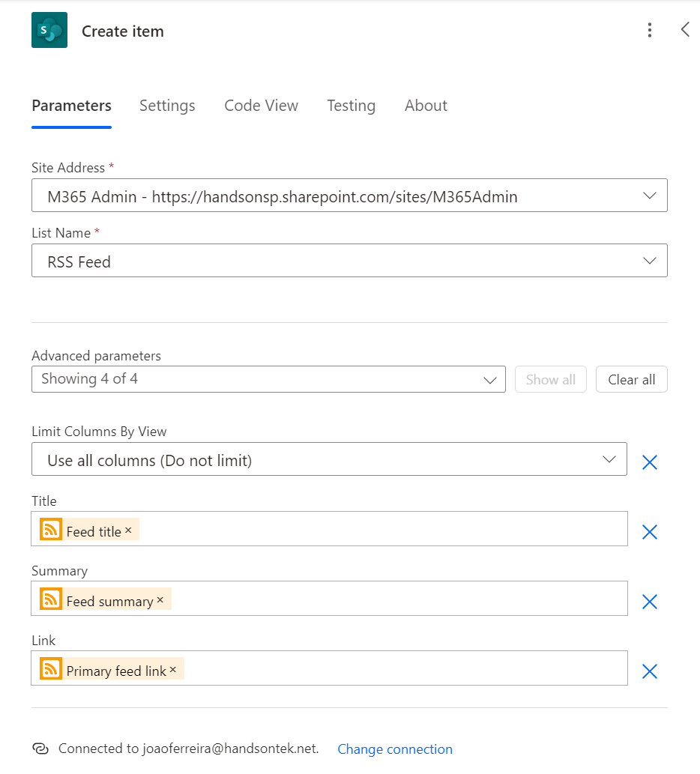700x774 pixels.
Task: Remove the Link parameter with its X
Action: click(649, 671)
